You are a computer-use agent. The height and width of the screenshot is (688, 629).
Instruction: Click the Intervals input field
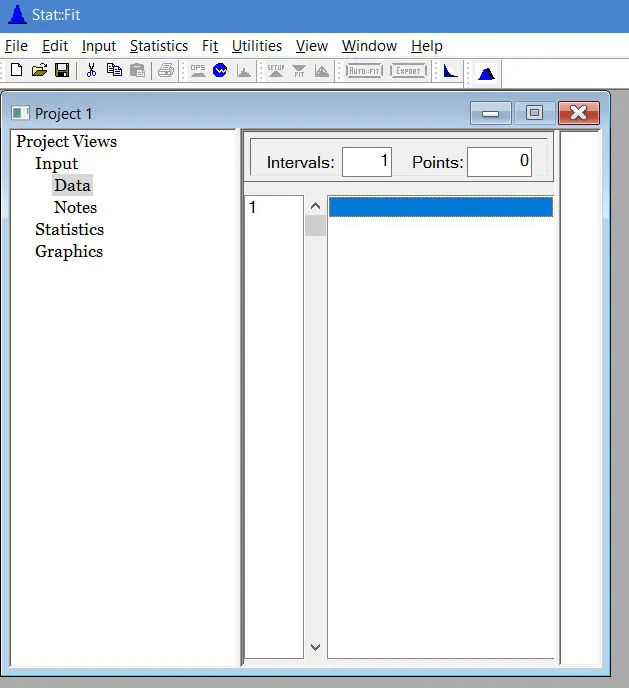(x=367, y=162)
